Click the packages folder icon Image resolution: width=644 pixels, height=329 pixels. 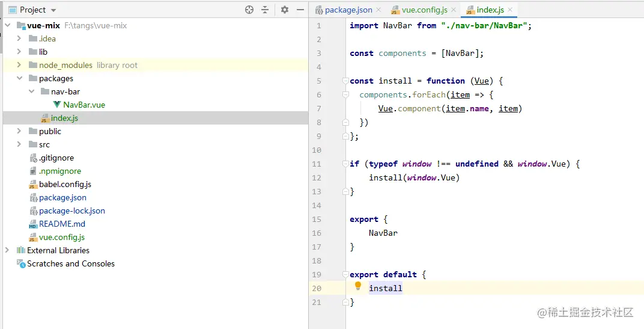pyautogui.click(x=33, y=78)
